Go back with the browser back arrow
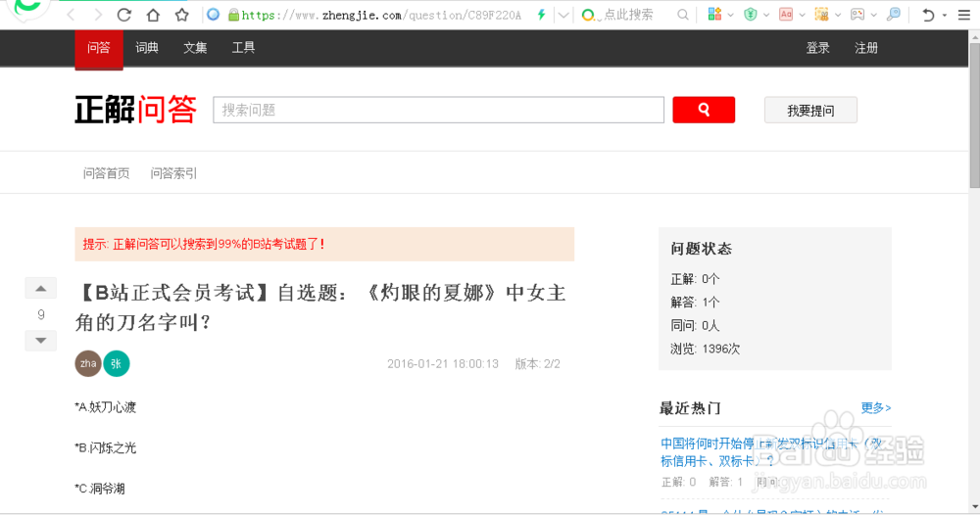The image size is (980, 515). 72,15
